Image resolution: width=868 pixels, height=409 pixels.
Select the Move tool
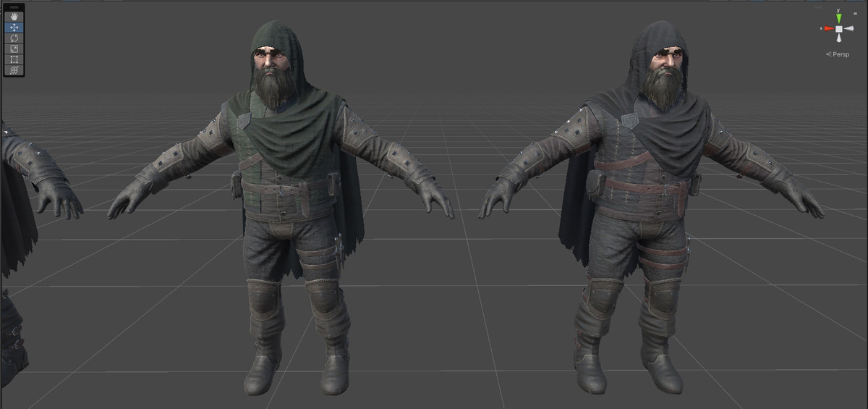[14, 28]
